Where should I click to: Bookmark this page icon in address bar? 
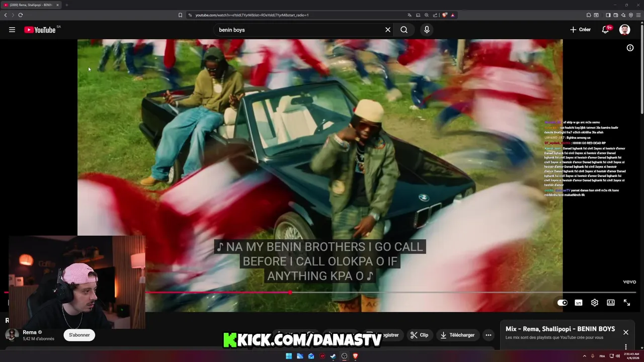coord(180,15)
